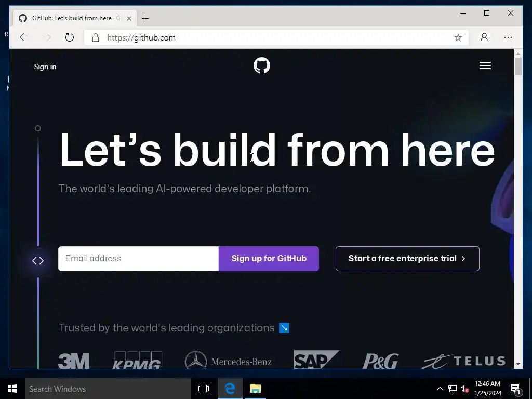
Task: Click the Edge icon in taskbar
Action: pyautogui.click(x=230, y=389)
